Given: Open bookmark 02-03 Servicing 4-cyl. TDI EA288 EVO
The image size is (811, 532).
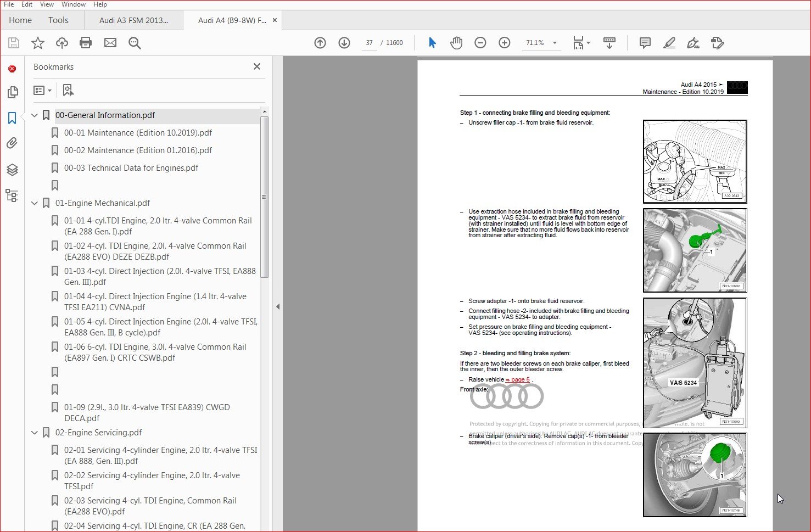Looking at the screenshot, I should coord(150,506).
